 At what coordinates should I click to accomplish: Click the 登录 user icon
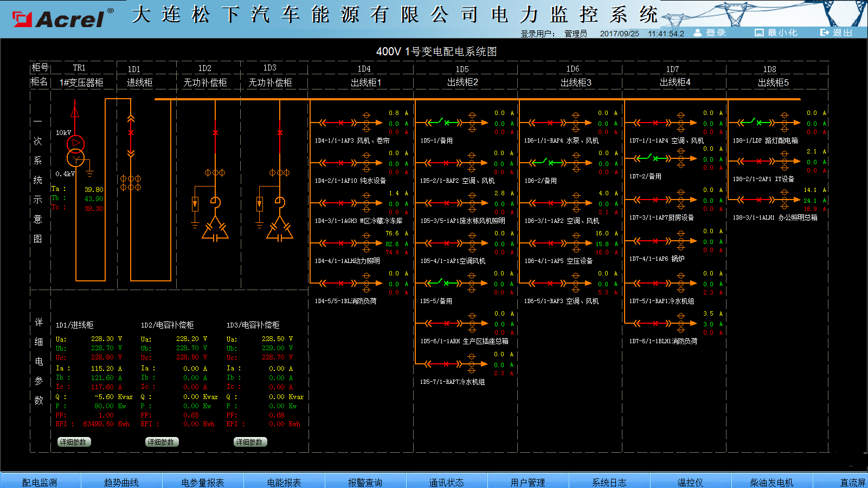pos(698,33)
